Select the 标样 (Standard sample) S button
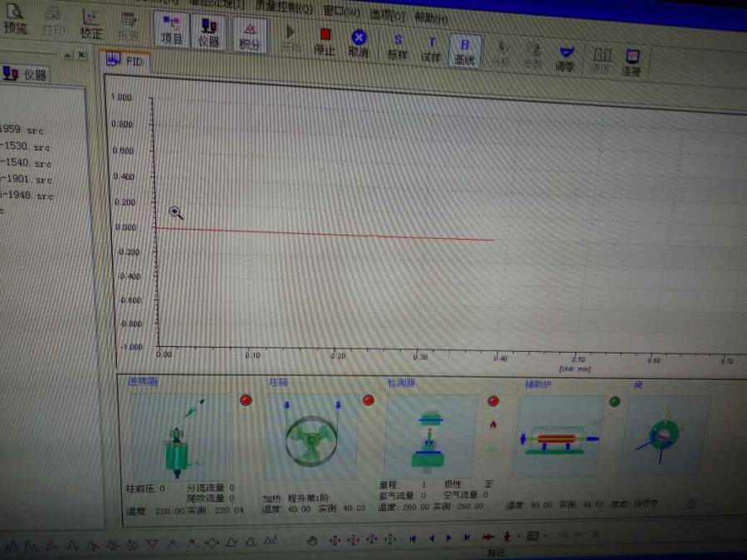This screenshot has height=560, width=747. [x=398, y=47]
